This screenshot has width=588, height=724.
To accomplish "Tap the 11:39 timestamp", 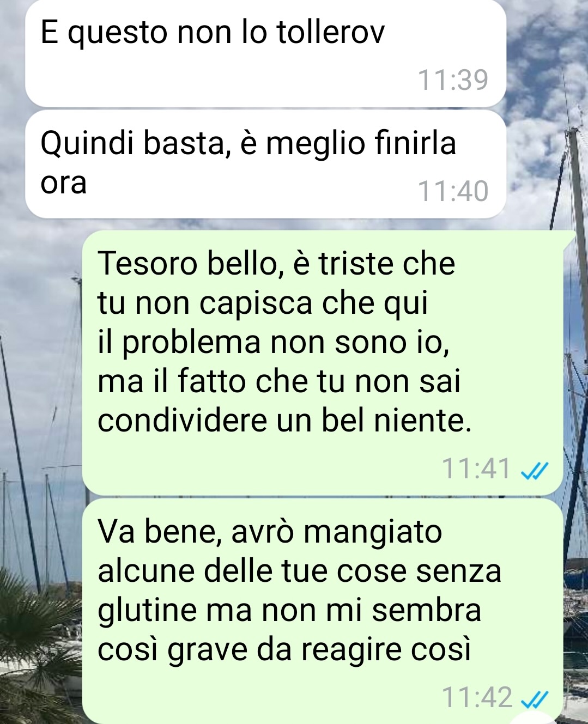I will (x=453, y=80).
